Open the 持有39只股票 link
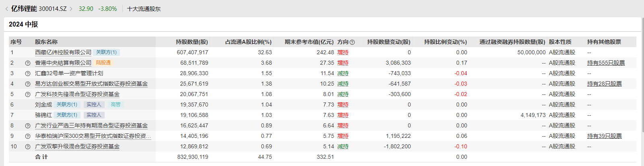644x166 pixels. [604, 136]
